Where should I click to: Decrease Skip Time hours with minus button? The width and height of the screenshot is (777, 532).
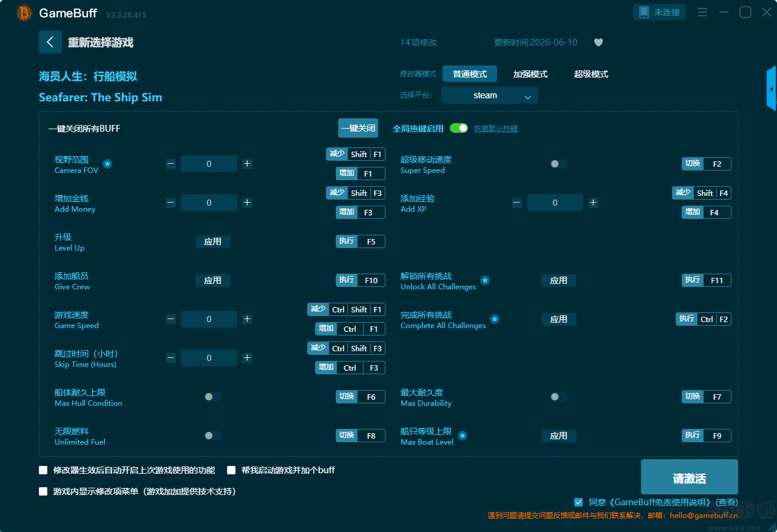click(171, 358)
